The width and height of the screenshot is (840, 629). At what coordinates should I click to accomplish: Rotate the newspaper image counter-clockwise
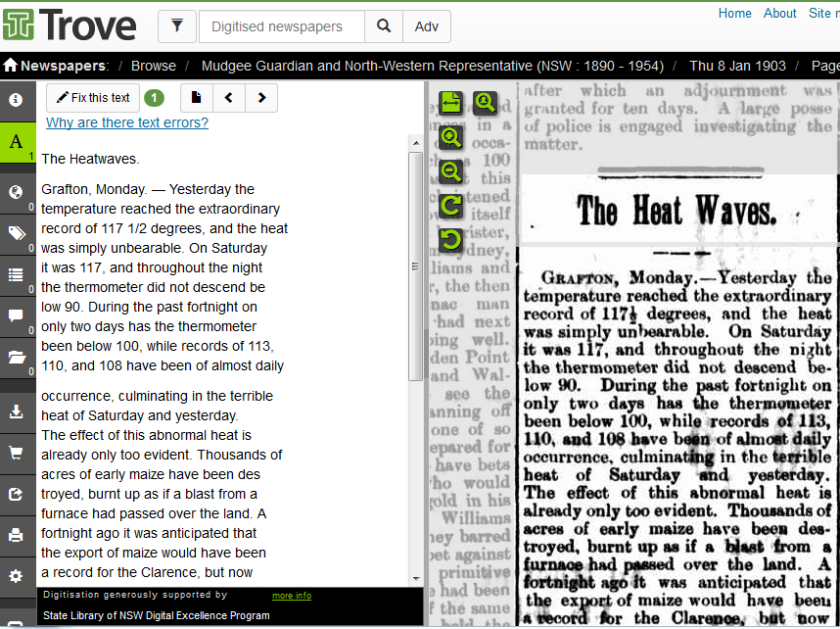(x=451, y=239)
